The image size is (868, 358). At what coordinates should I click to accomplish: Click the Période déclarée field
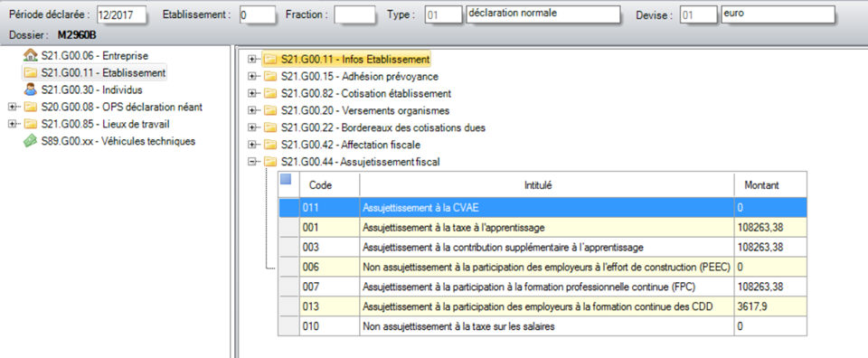tap(121, 15)
